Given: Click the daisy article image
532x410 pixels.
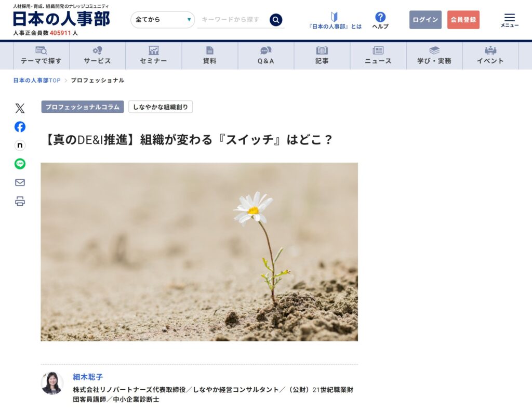Looking at the screenshot, I should click(x=199, y=252).
